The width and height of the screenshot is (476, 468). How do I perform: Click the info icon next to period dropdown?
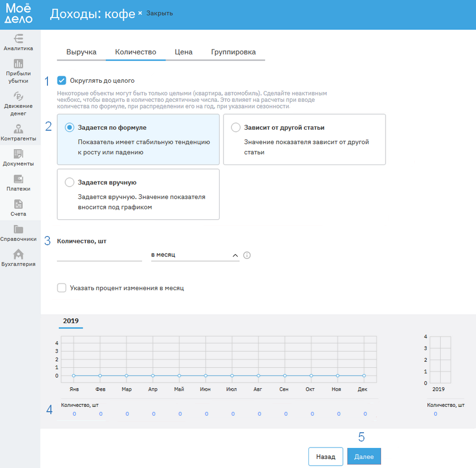(x=247, y=255)
